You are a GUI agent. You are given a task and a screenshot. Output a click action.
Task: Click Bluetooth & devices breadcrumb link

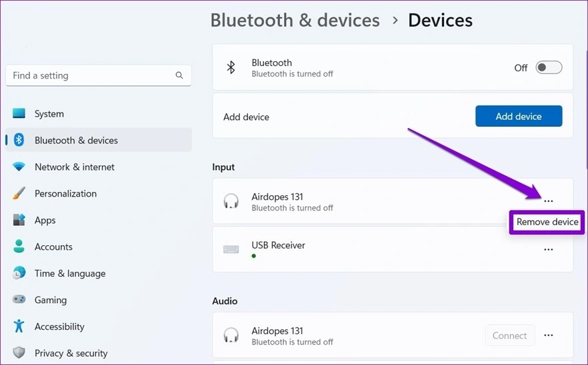295,20
